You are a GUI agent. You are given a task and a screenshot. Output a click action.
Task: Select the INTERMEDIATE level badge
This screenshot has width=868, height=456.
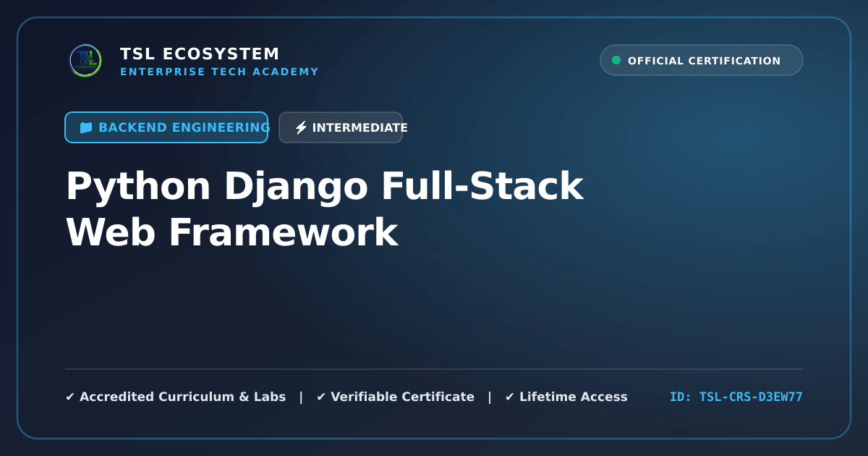[x=341, y=127]
